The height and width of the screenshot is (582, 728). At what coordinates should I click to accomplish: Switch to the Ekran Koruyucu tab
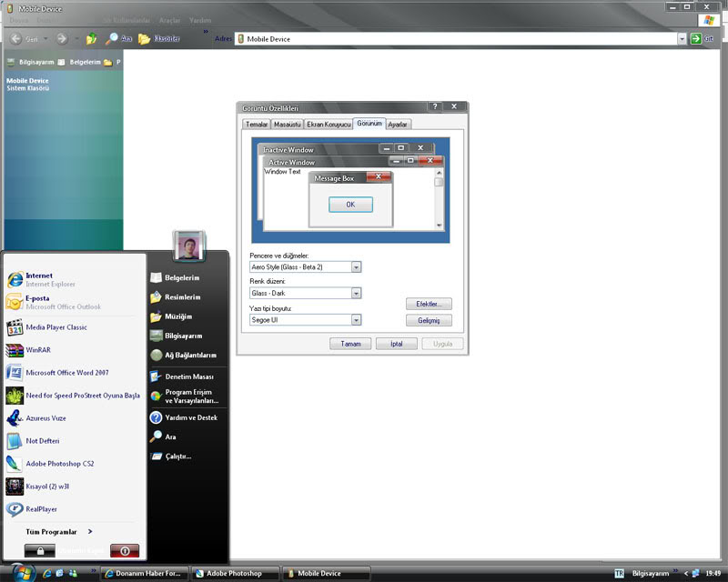tap(329, 125)
